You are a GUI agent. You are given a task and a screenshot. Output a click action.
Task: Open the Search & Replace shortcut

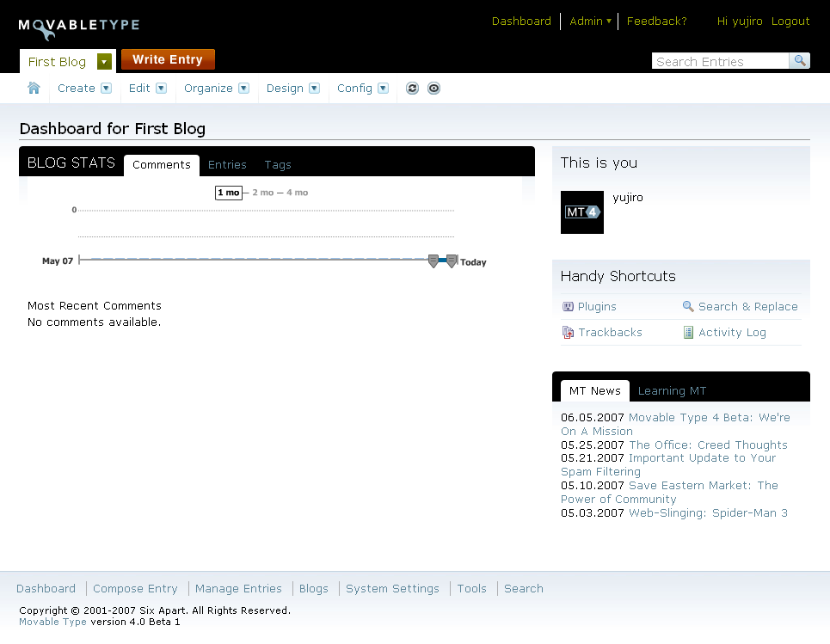coord(748,306)
